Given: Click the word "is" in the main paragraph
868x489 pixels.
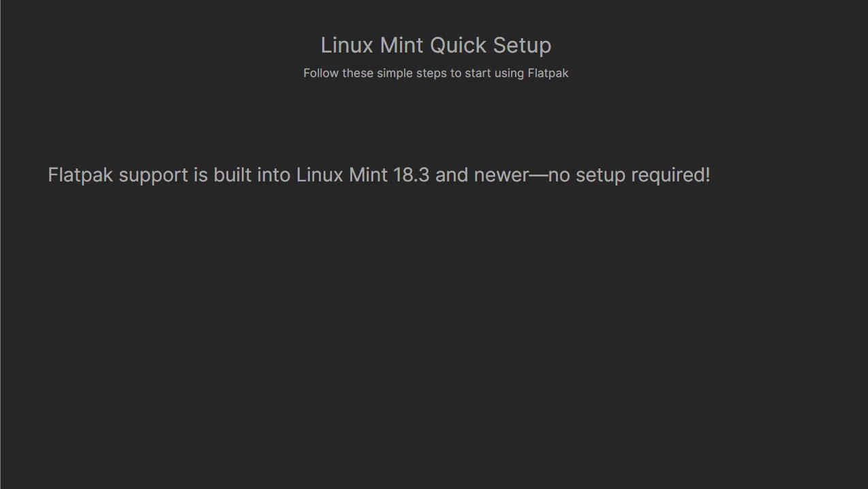Looking at the screenshot, I should click(200, 175).
